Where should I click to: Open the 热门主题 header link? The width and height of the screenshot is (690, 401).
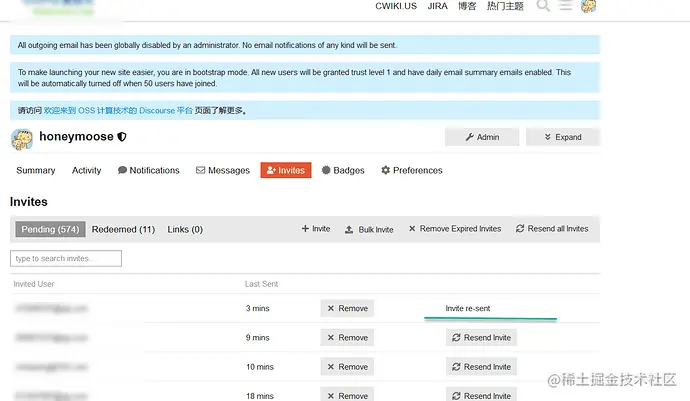tap(505, 6)
